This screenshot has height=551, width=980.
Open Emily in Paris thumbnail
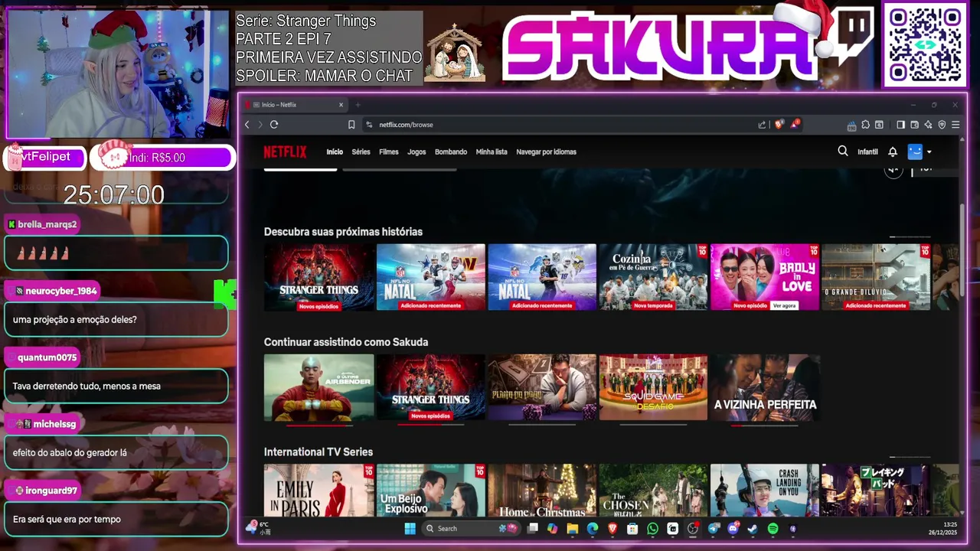click(x=319, y=491)
